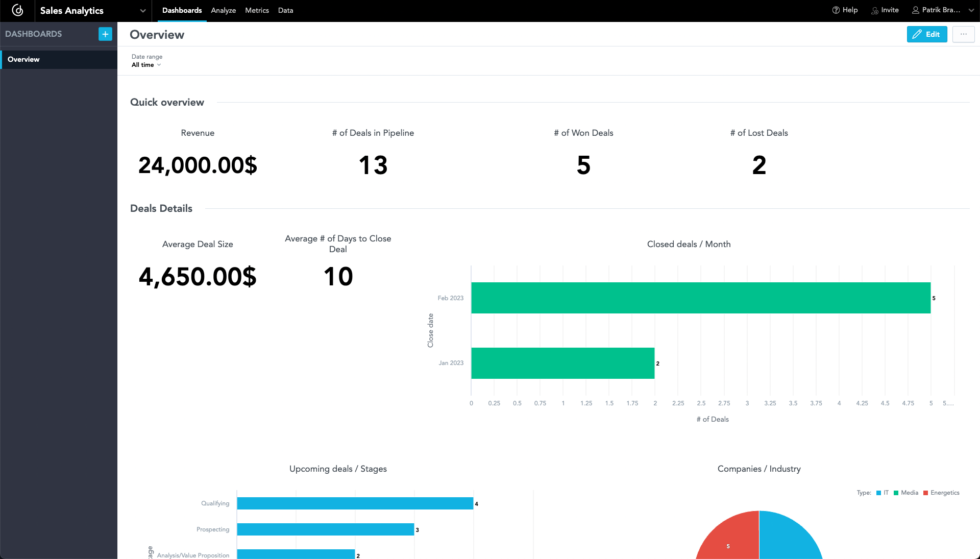The width and height of the screenshot is (980, 559).
Task: Open the Metrics tab
Action: [x=257, y=10]
